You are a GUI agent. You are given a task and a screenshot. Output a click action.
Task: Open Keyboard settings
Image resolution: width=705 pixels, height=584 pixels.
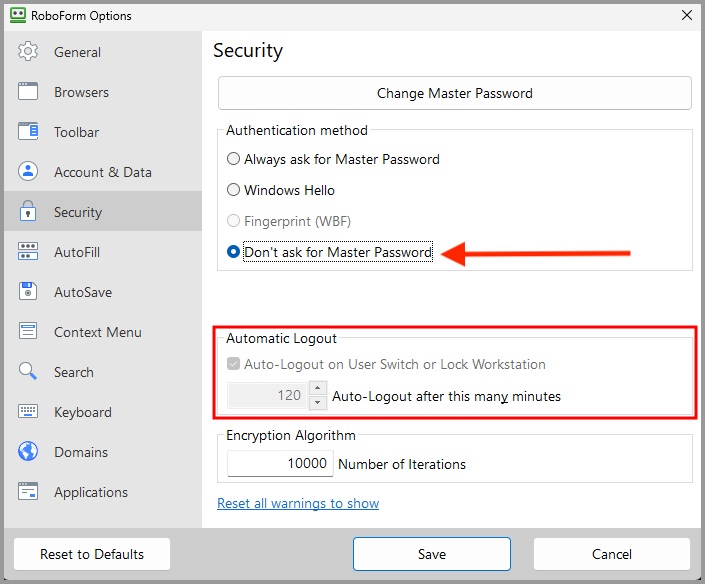pos(103,412)
